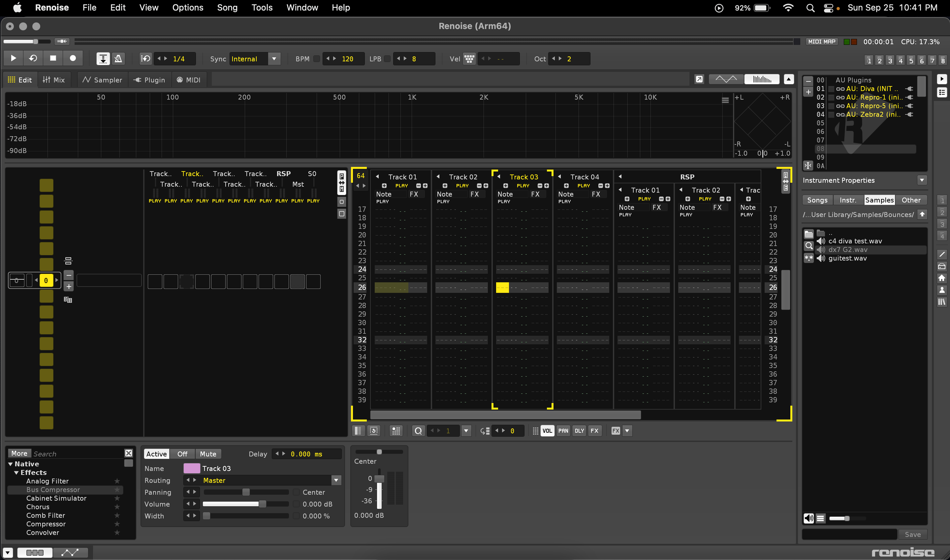
Task: Open the Instrument Properties dropdown arrow
Action: (x=922, y=180)
